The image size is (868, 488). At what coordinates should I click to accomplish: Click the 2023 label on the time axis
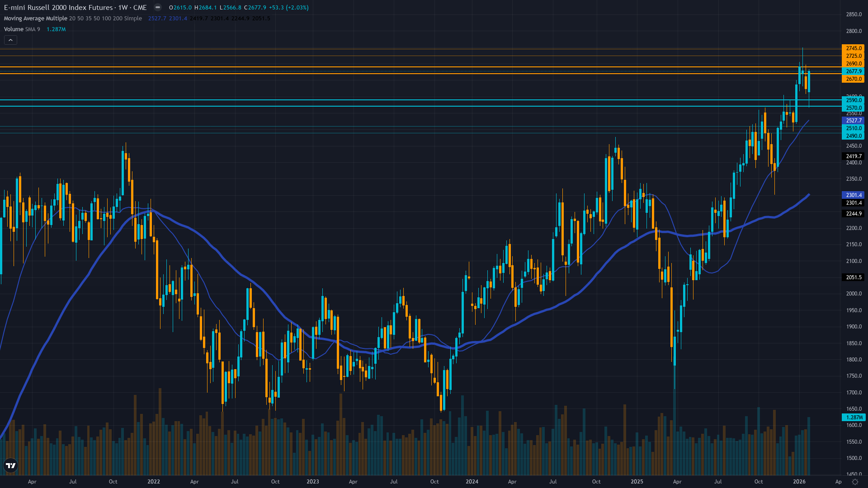313,482
